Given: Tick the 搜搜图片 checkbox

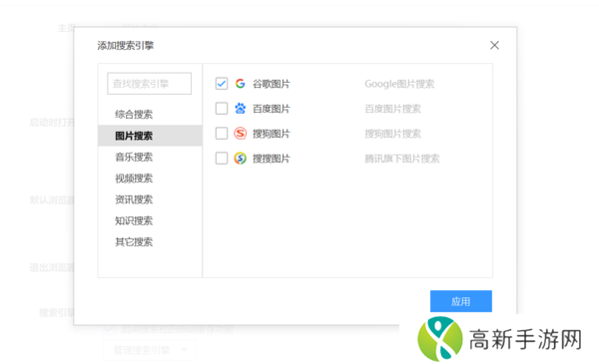Looking at the screenshot, I should coord(222,158).
